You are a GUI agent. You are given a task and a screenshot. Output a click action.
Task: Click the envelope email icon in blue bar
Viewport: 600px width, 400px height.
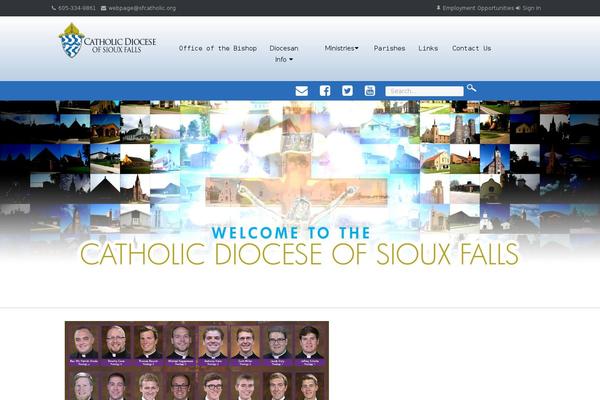coord(302,91)
